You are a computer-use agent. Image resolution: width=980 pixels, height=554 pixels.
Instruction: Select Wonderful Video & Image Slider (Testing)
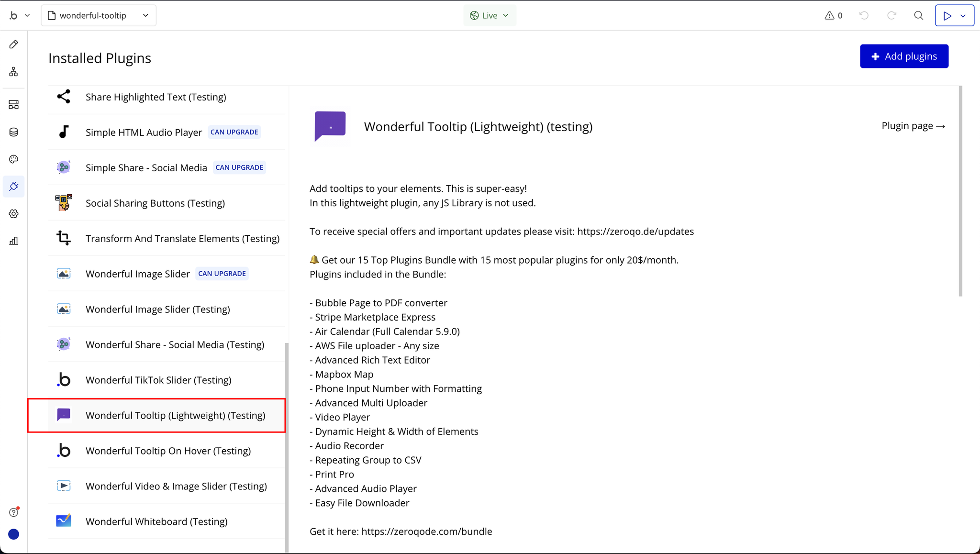(167, 486)
